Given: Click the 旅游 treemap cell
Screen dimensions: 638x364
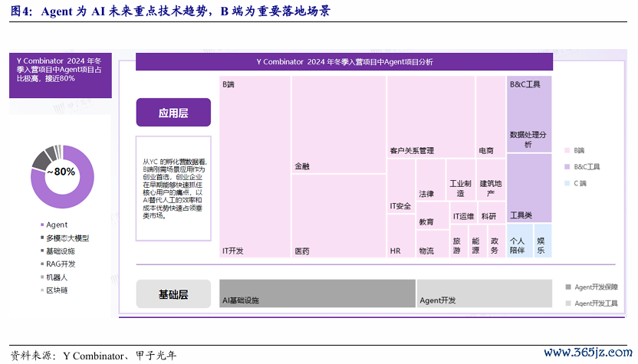Looking at the screenshot, I should coord(459,241).
